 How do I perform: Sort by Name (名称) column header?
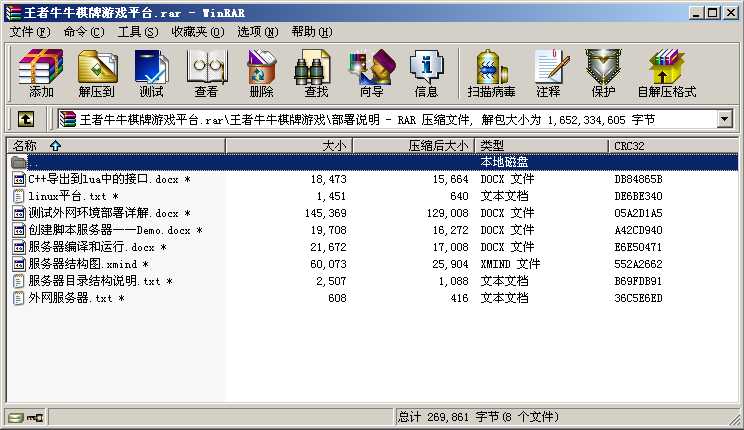(x=116, y=146)
